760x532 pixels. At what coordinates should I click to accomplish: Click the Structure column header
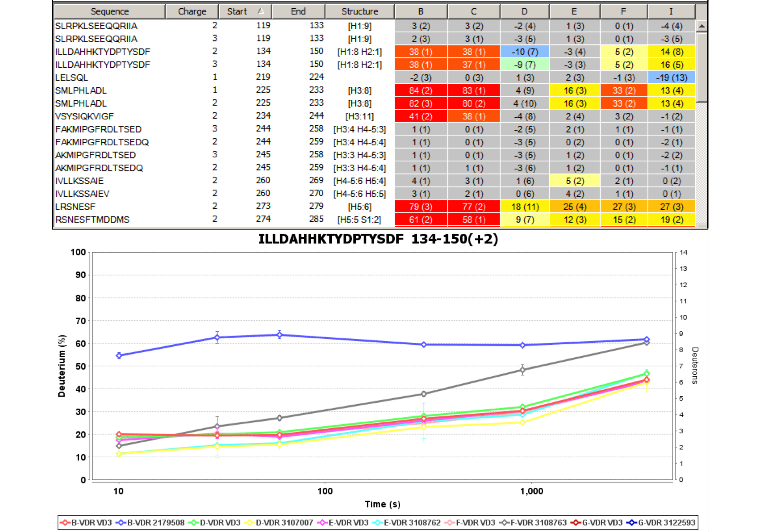click(x=359, y=12)
